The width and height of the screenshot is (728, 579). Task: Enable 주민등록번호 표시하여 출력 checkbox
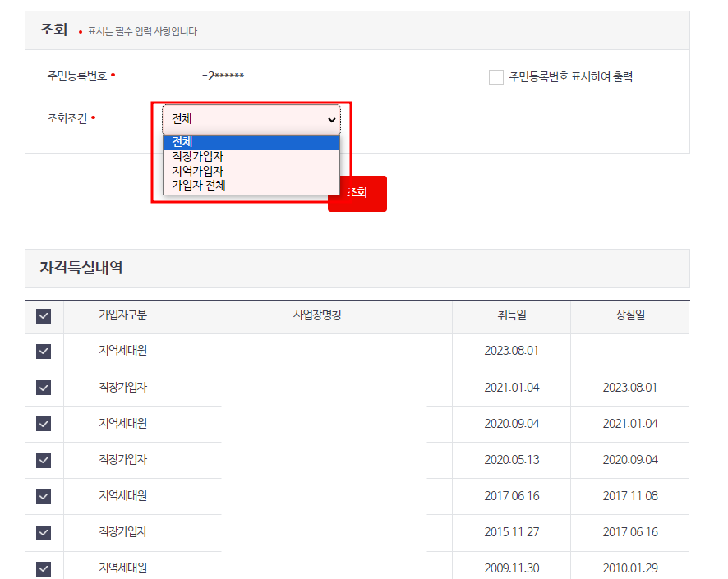click(495, 77)
